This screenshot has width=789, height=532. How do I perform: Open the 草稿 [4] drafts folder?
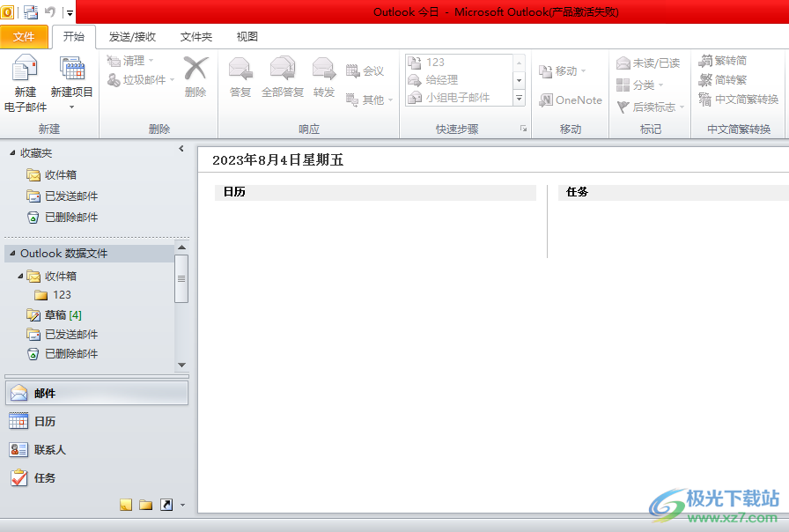click(54, 315)
